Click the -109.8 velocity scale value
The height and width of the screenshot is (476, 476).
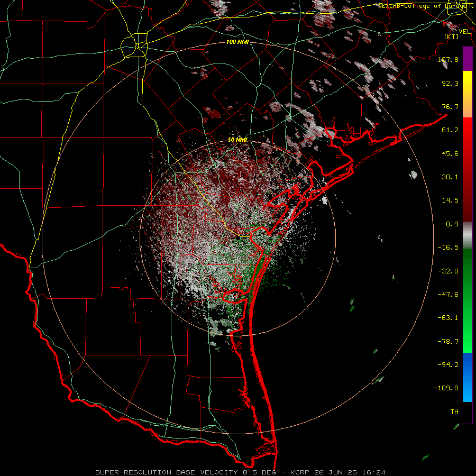[x=446, y=388]
